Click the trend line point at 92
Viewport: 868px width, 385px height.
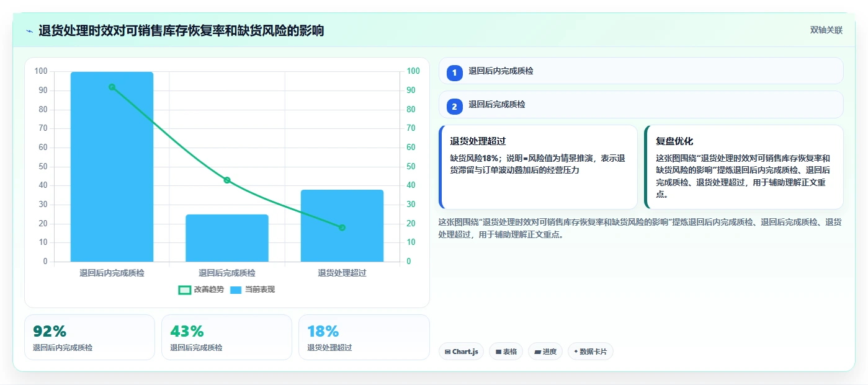click(x=112, y=87)
